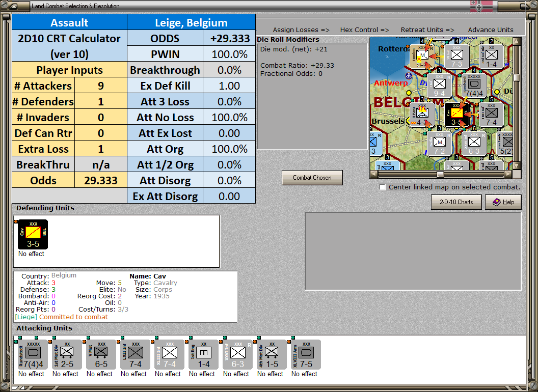Select attacking XLVIII Arm 7-5 armor counter

(x=306, y=355)
